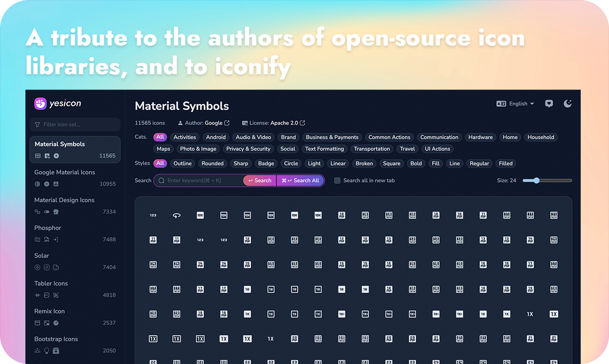
Task: Choose the Filled style chip
Action: (x=505, y=163)
